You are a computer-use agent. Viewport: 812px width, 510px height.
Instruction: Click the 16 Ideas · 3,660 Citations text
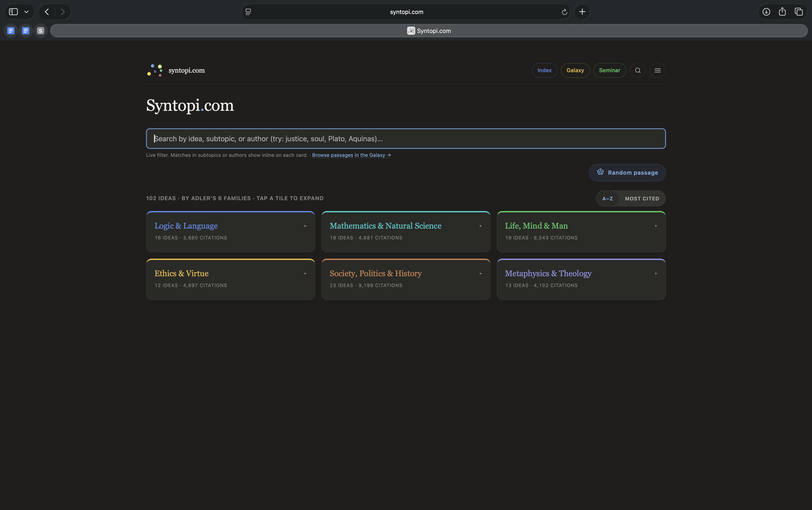coord(191,238)
